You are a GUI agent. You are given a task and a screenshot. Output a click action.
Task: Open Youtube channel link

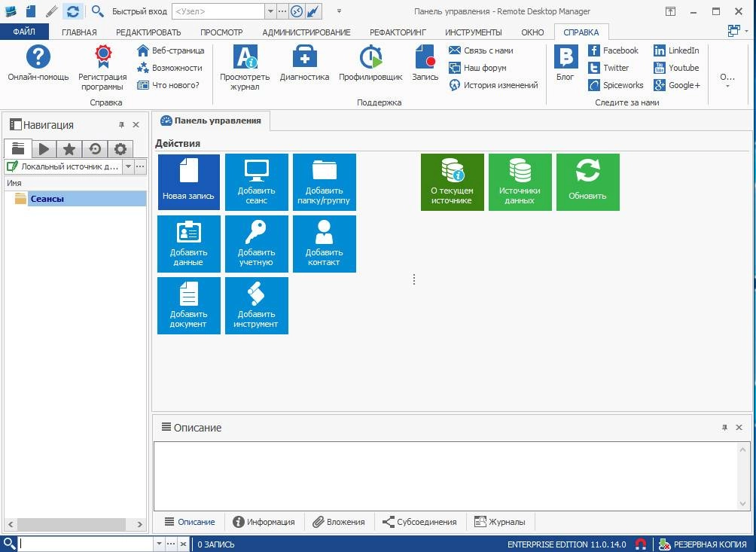coord(676,68)
